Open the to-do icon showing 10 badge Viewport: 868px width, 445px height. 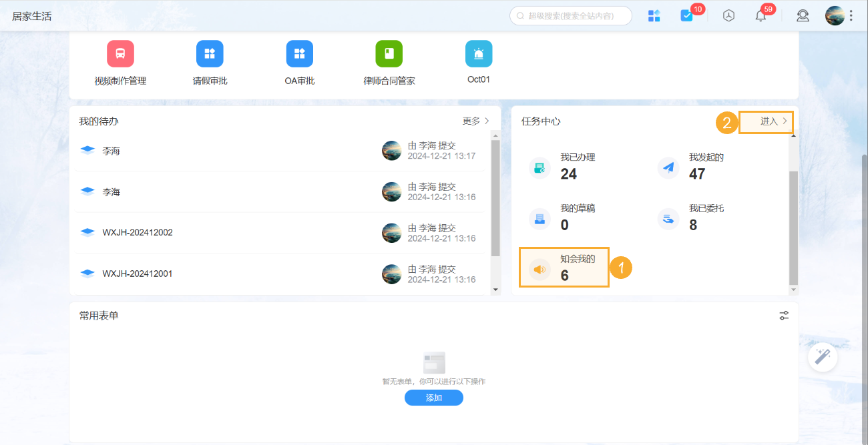(686, 15)
